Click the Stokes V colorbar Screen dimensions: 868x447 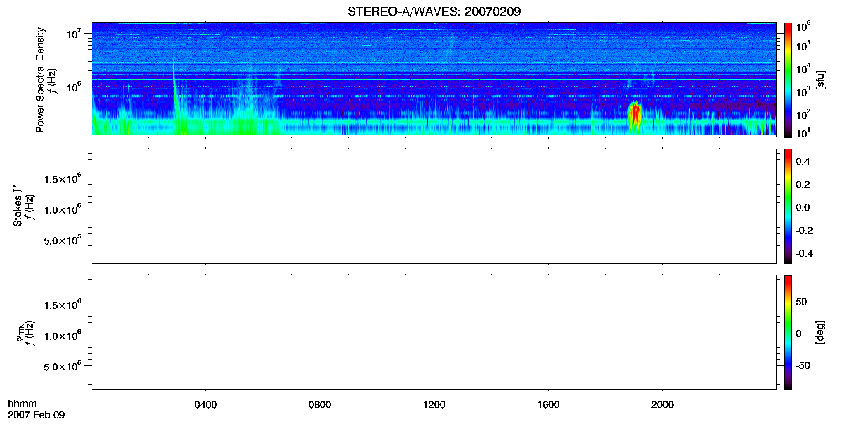pyautogui.click(x=788, y=206)
